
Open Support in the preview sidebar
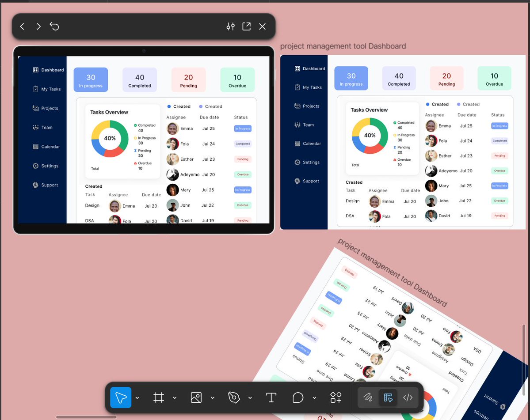pos(45,185)
